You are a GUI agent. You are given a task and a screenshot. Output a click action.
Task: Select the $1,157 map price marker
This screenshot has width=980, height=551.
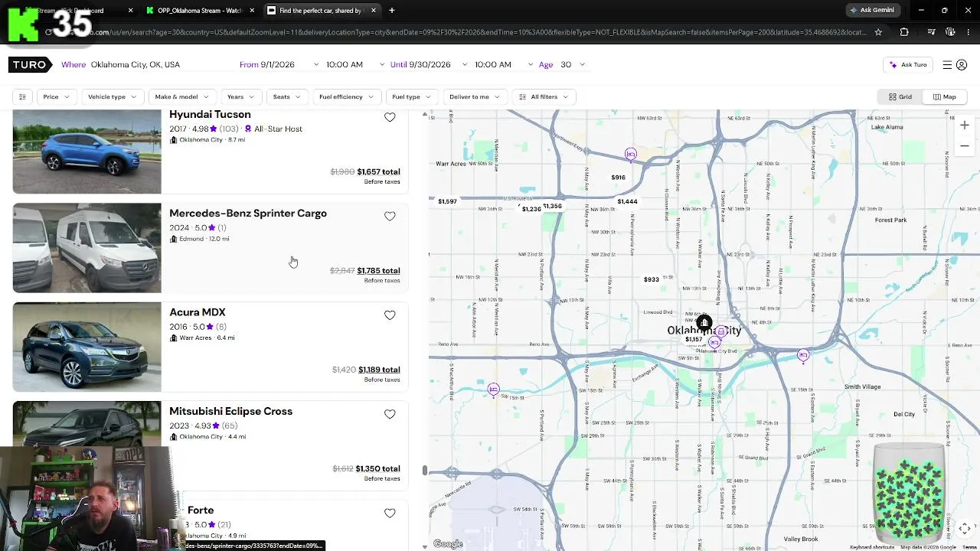point(694,339)
